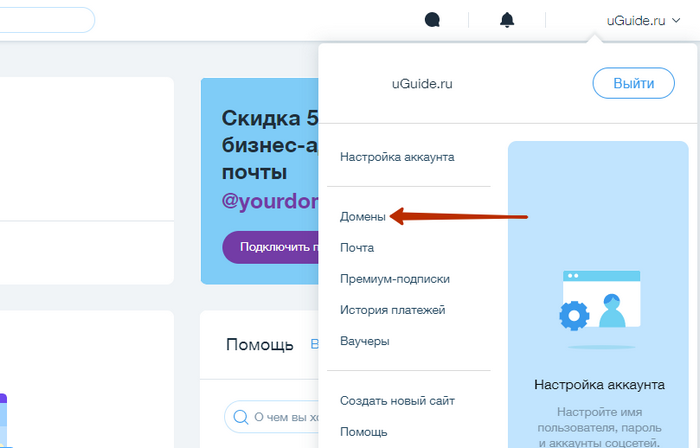The image size is (700, 448).
Task: Click the account settings illustration
Action: pyautogui.click(x=598, y=309)
